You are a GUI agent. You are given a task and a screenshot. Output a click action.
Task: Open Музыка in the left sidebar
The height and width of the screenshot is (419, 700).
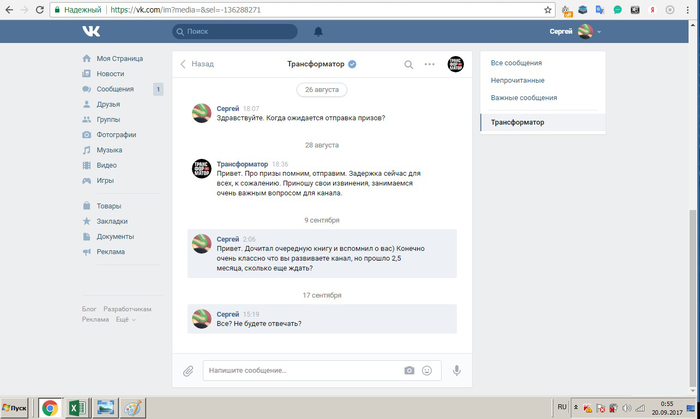coord(110,150)
